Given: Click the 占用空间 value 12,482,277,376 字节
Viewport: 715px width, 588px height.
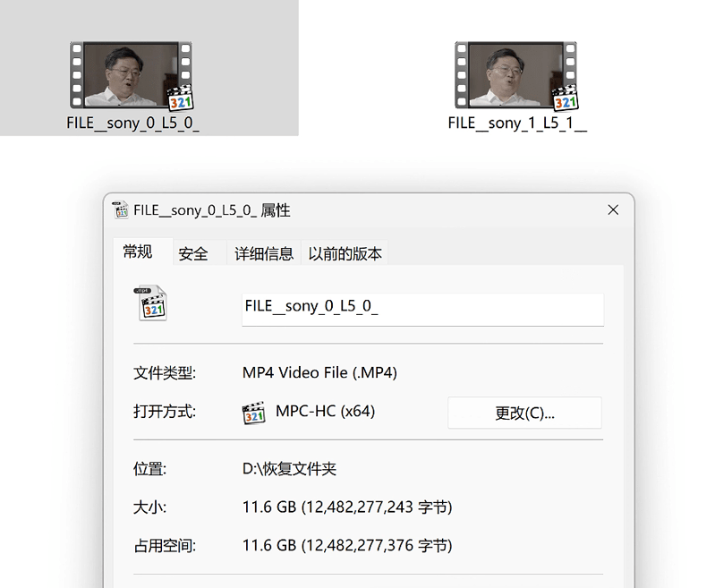Looking at the screenshot, I should click(347, 546).
